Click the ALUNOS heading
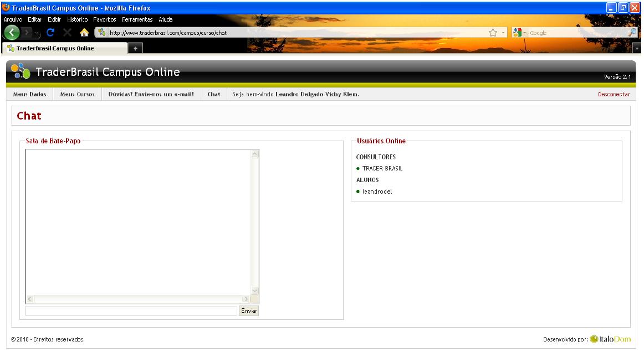The width and height of the screenshot is (644, 352). coord(367,180)
